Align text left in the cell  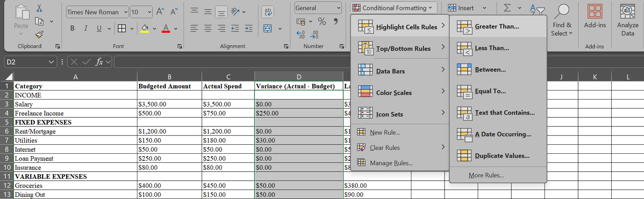click(x=194, y=28)
